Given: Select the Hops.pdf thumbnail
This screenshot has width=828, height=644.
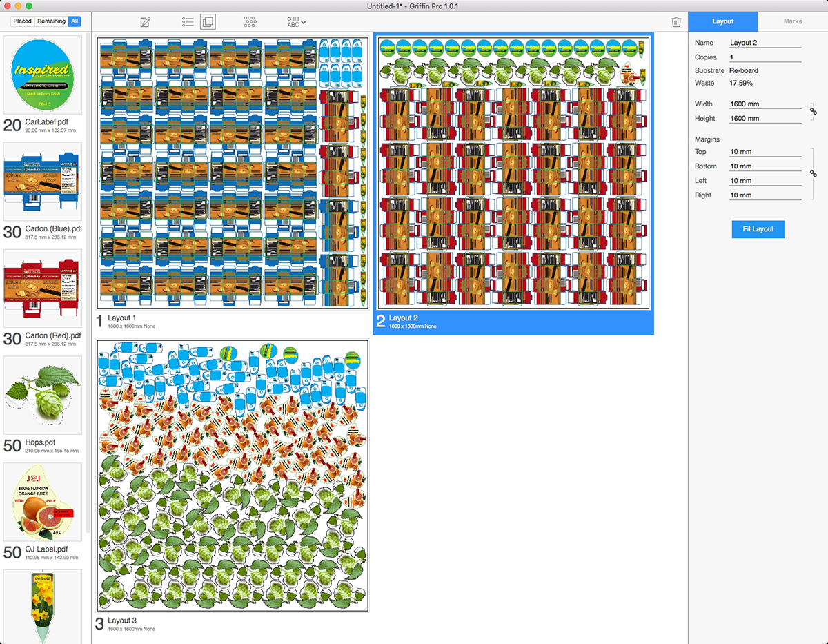Looking at the screenshot, I should coord(43,396).
